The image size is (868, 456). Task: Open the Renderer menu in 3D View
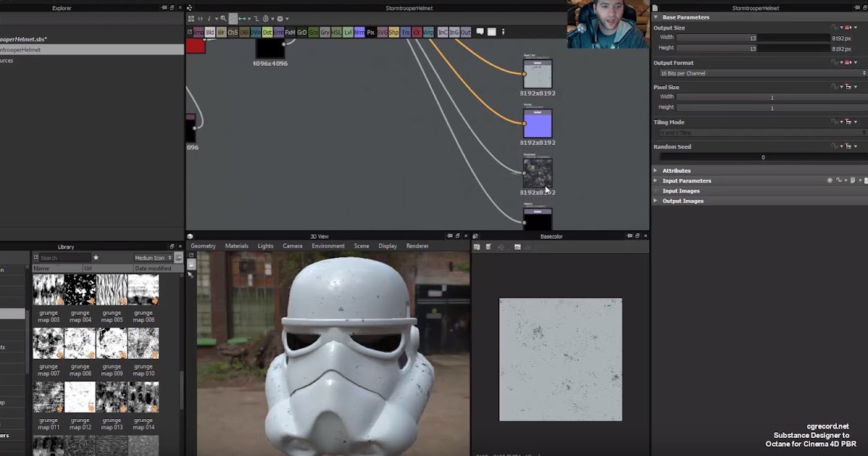417,246
